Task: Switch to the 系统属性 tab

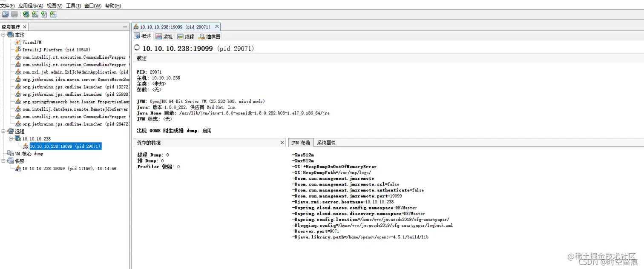Action: coord(326,143)
